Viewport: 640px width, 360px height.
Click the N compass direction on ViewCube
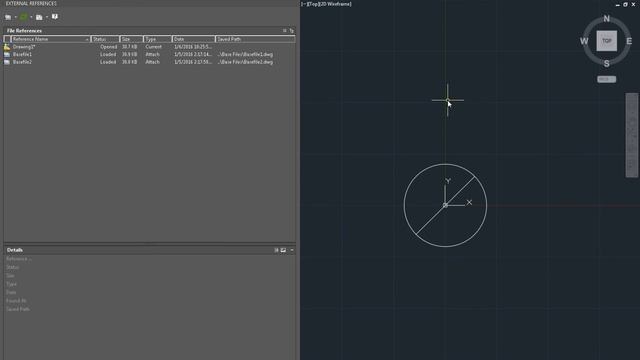click(607, 19)
